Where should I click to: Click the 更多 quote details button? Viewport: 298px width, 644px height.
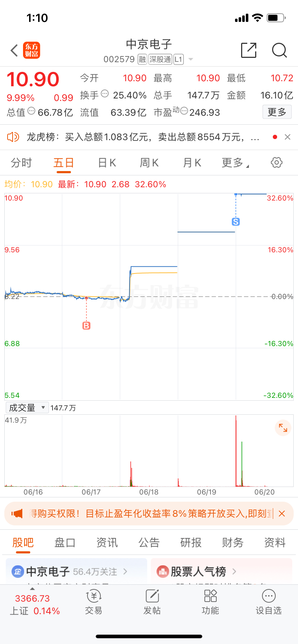click(277, 112)
